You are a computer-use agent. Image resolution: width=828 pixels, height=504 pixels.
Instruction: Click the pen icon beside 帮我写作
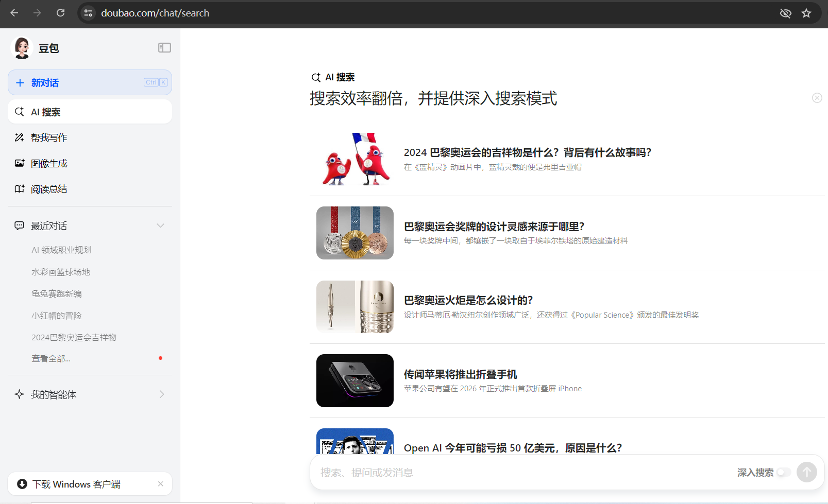20,137
